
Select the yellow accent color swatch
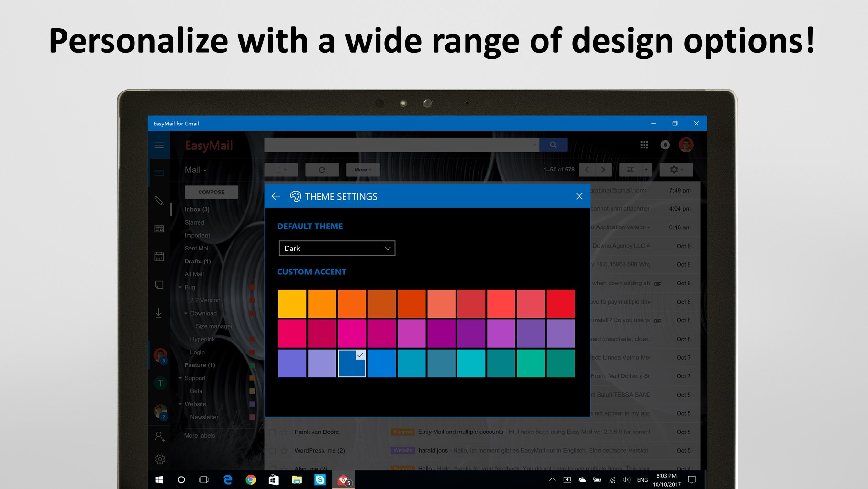coord(292,304)
